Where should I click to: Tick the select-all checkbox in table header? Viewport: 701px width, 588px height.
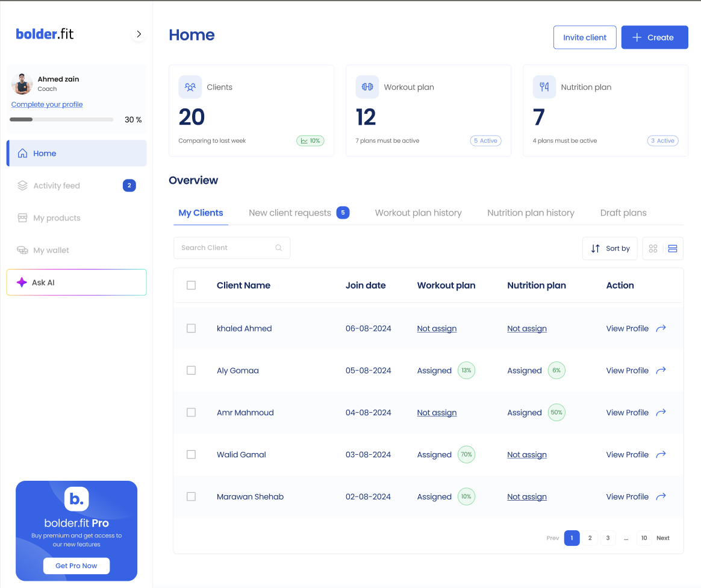[191, 286]
